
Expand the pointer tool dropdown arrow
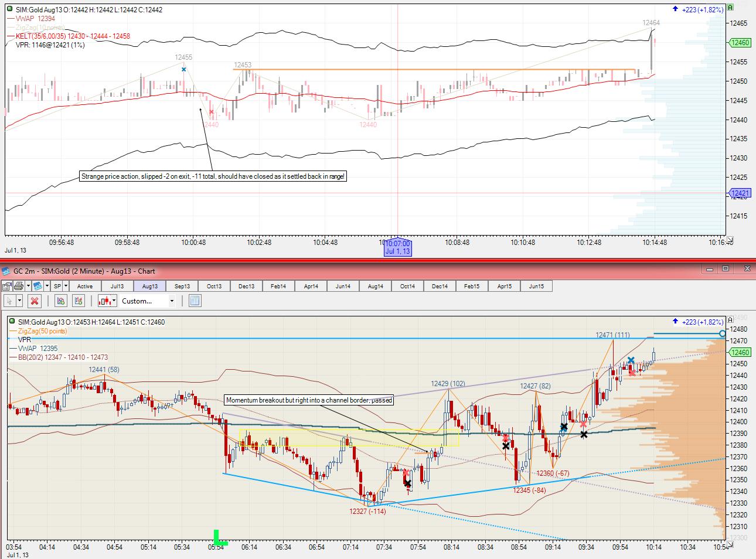(19, 301)
